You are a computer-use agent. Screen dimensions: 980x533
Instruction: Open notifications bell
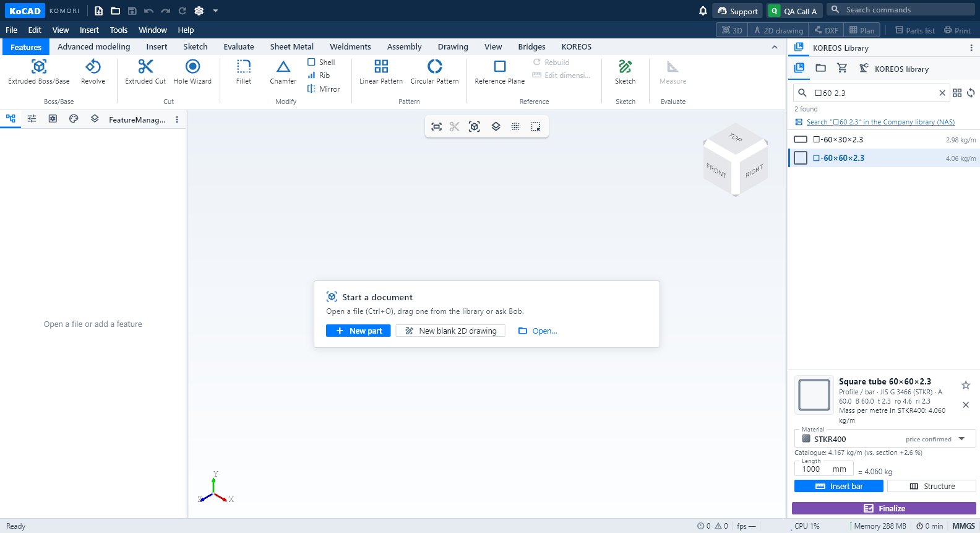(x=703, y=11)
